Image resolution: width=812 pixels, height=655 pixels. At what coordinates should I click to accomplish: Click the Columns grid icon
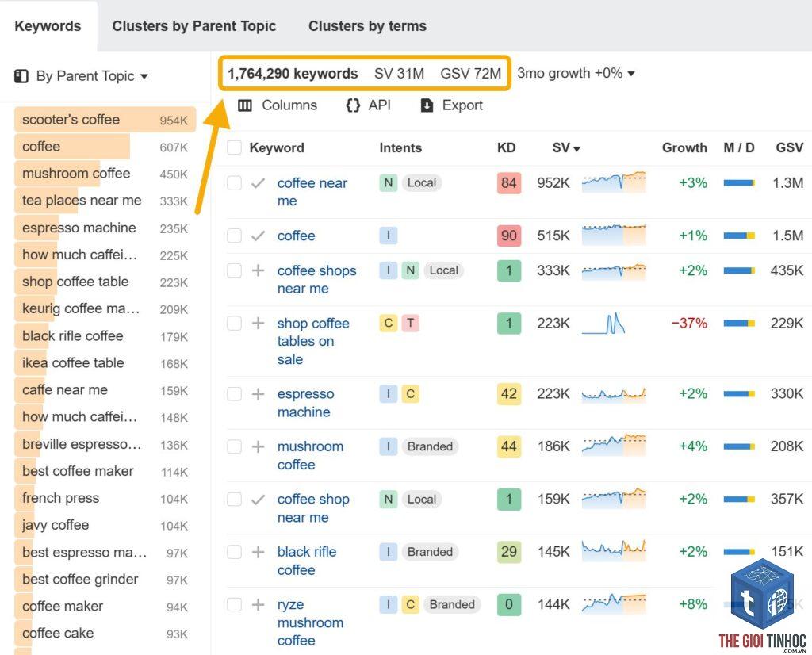coord(245,105)
